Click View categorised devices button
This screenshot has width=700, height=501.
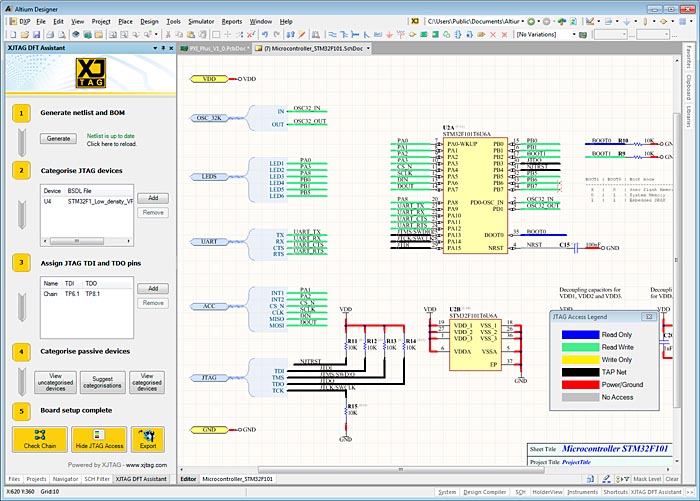tap(147, 382)
